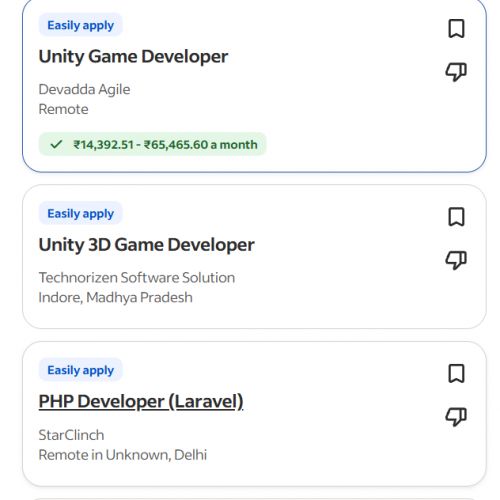Click the location Remote in Unknown, Delhi
This screenshot has height=500, width=500.
[x=123, y=455]
